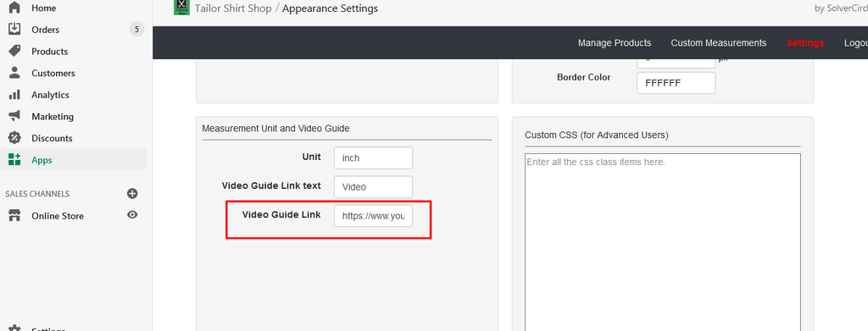Click the Tailor Shirt Shop app logo
The height and width of the screenshot is (331, 868).
181,7
